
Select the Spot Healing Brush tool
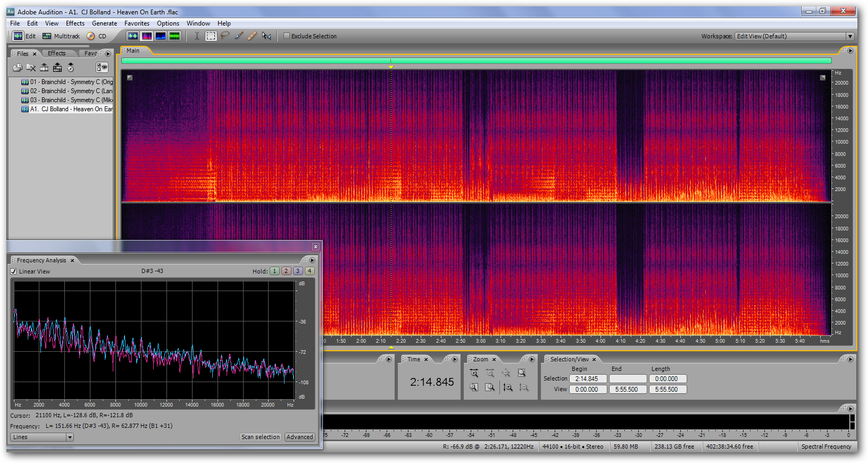click(252, 36)
